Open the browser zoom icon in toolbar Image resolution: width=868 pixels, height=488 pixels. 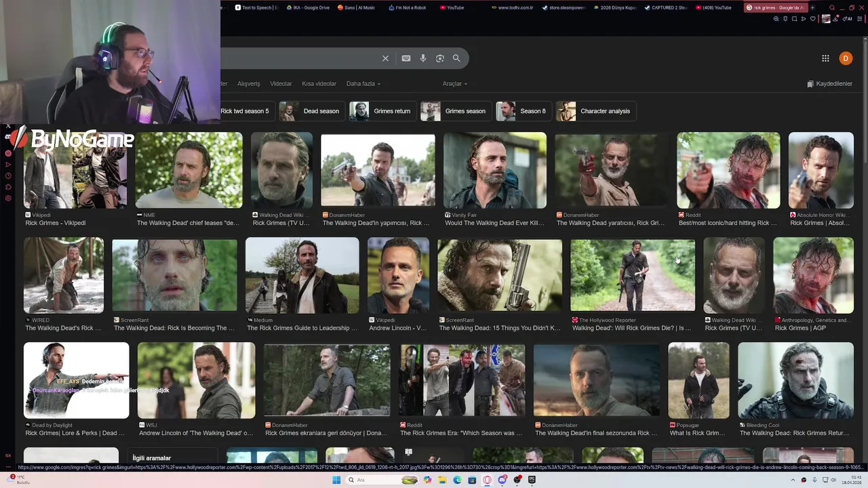point(776,19)
